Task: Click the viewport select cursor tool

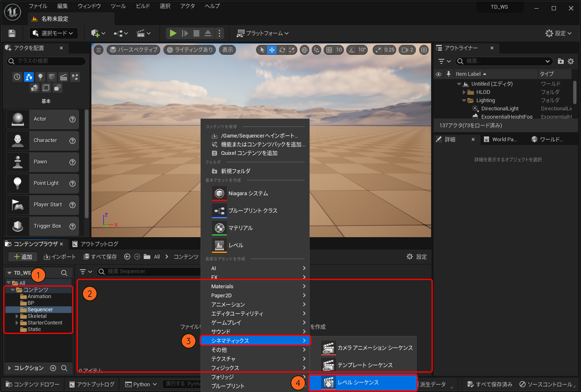Action: click(x=262, y=50)
